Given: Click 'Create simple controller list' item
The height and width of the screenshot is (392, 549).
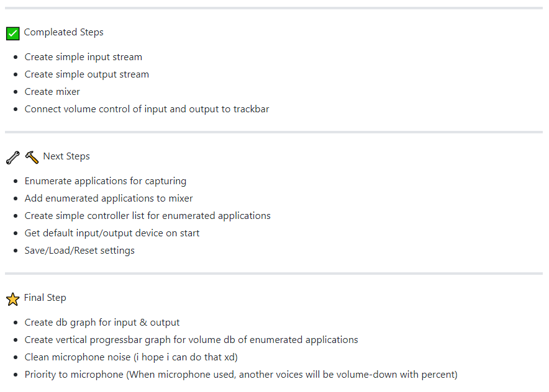Looking at the screenshot, I should (x=147, y=216).
